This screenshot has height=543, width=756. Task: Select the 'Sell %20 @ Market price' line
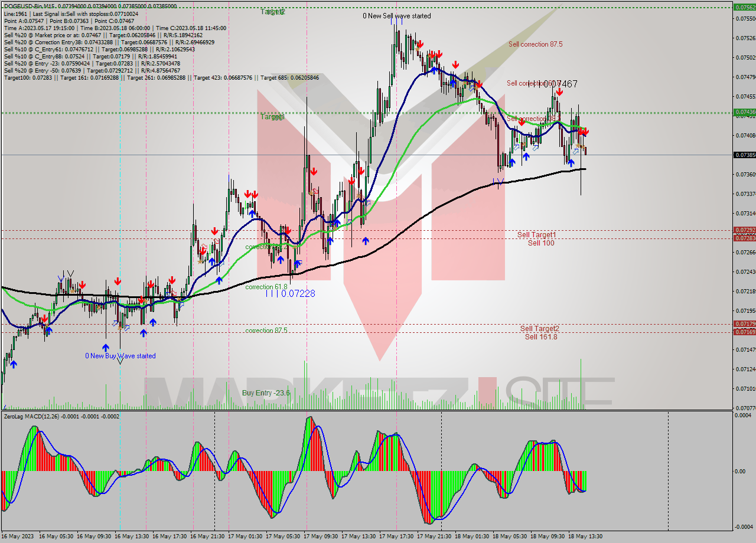103,35
